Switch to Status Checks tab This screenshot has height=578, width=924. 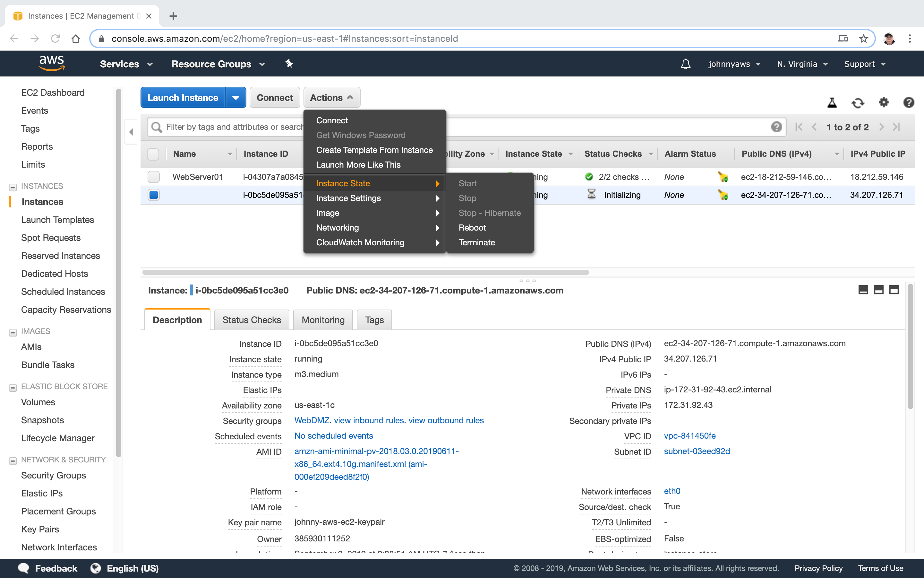coord(252,320)
